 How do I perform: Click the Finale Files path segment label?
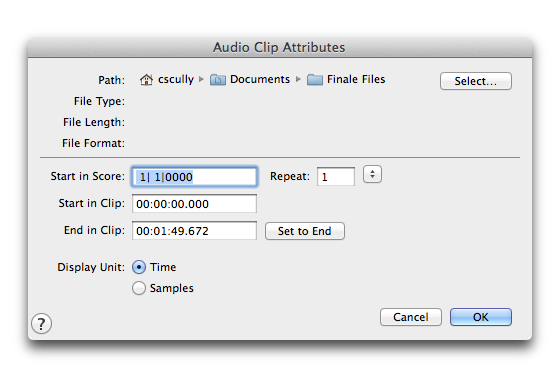click(356, 79)
